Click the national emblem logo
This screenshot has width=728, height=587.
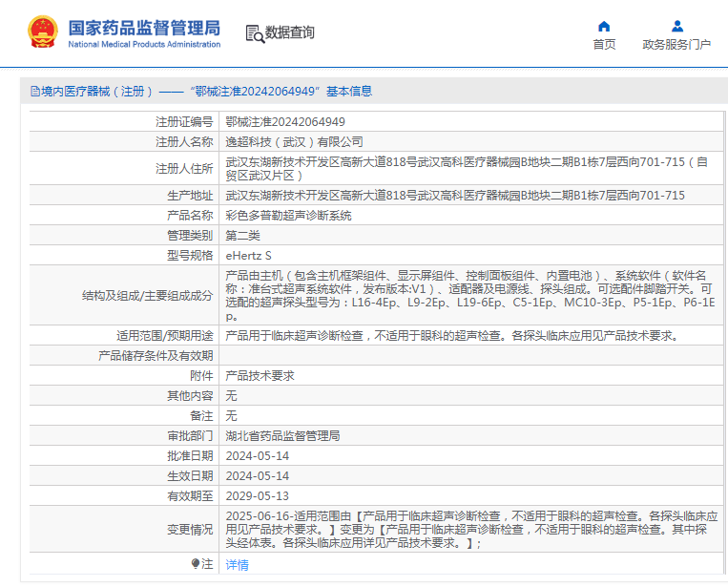tap(43, 31)
